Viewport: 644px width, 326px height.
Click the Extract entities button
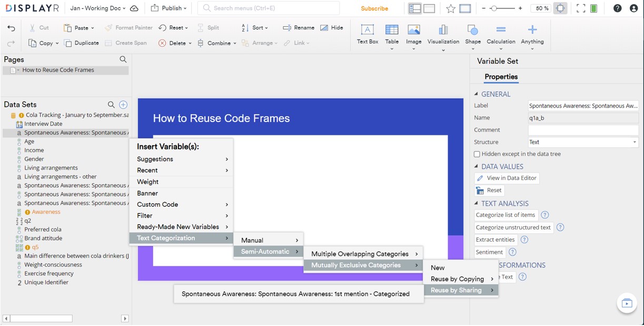[x=496, y=240]
